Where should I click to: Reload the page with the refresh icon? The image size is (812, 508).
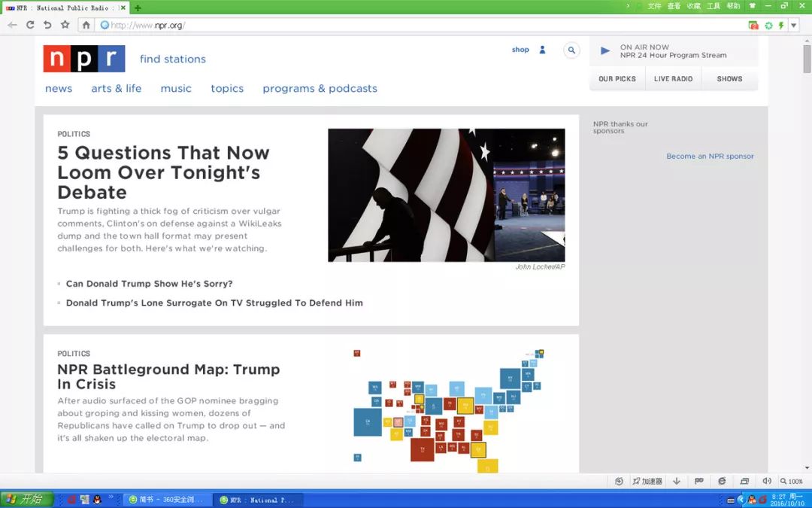(30, 25)
